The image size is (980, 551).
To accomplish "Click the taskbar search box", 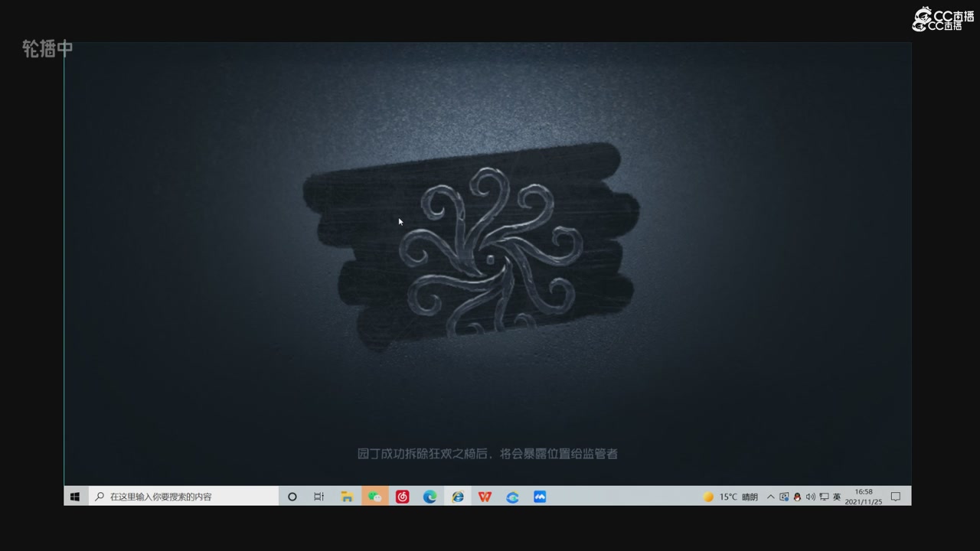I will pos(182,497).
